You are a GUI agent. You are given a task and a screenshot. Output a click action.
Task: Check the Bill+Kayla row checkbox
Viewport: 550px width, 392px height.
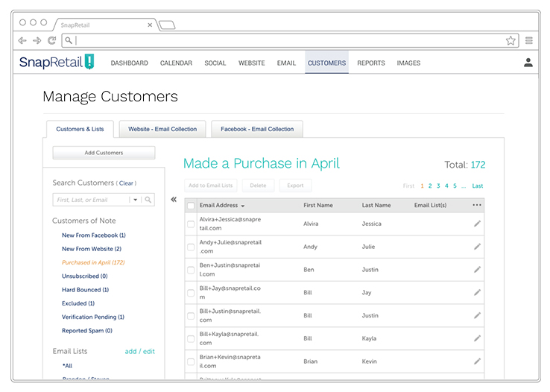(191, 338)
